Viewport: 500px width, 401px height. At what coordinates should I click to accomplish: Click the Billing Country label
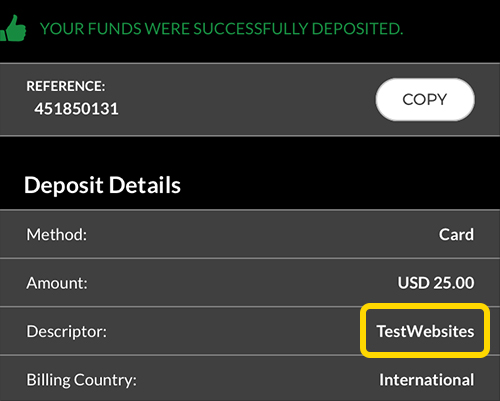tap(81, 380)
